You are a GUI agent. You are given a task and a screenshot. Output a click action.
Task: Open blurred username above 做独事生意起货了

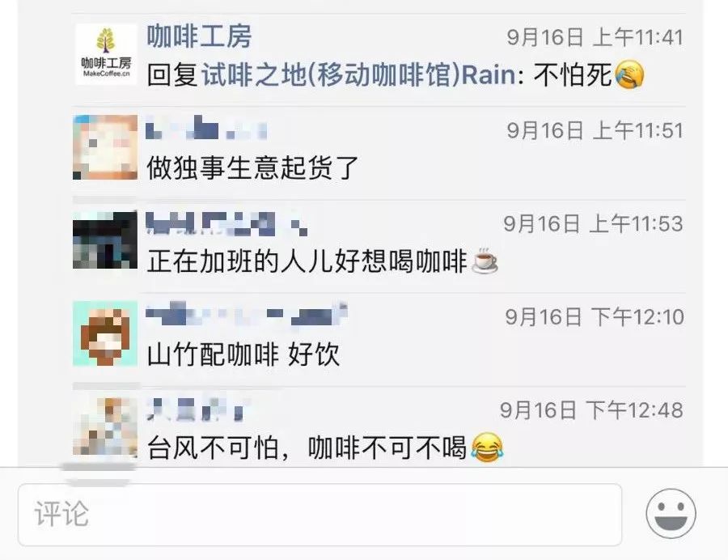[x=206, y=128]
